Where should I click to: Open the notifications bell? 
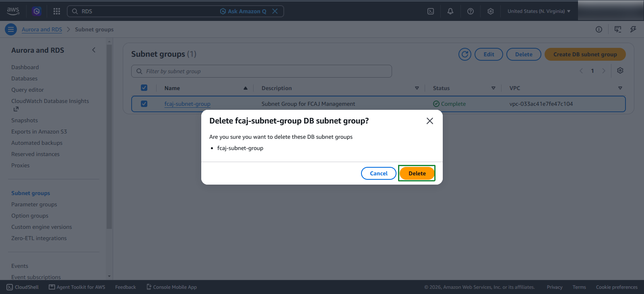click(x=450, y=11)
